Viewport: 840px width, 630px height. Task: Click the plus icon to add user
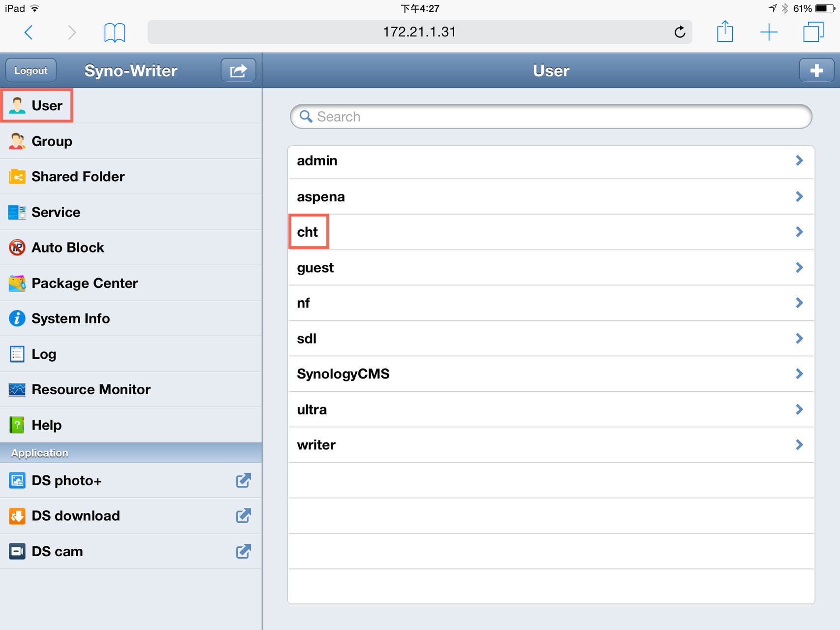pyautogui.click(x=816, y=70)
